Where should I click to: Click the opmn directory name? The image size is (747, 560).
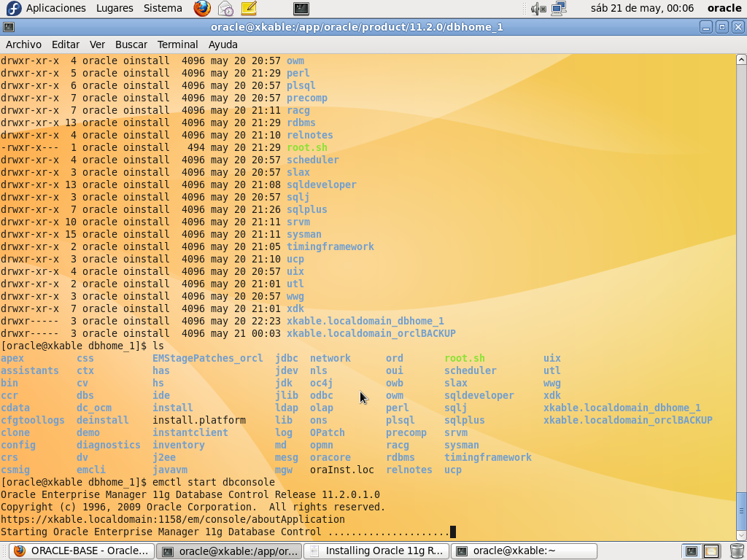(321, 445)
